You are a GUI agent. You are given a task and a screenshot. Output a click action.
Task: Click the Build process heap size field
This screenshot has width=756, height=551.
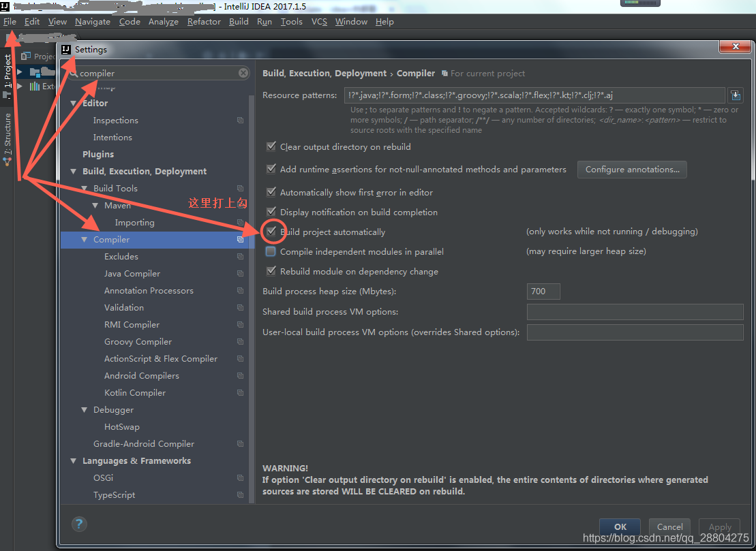(x=543, y=292)
